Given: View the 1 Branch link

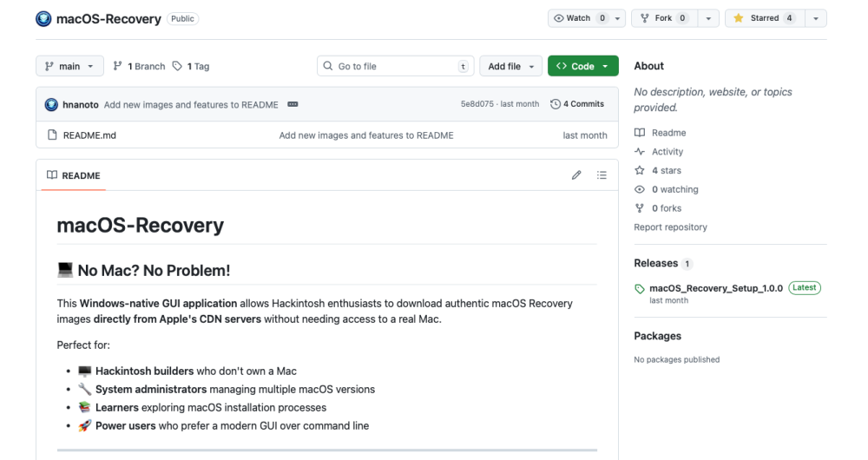Looking at the screenshot, I should [139, 66].
